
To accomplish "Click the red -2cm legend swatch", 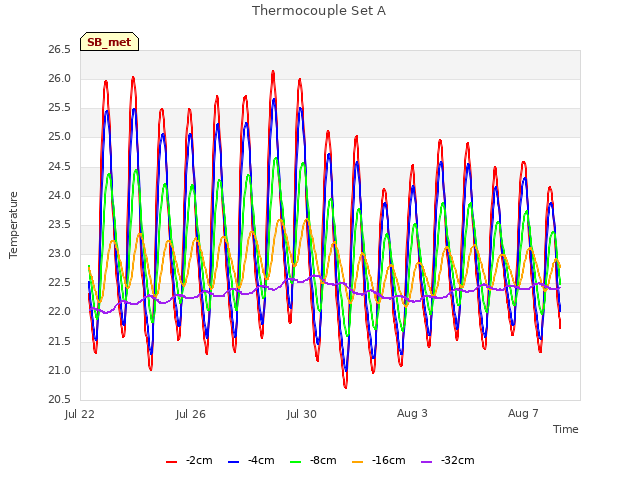I will click(x=171, y=462).
